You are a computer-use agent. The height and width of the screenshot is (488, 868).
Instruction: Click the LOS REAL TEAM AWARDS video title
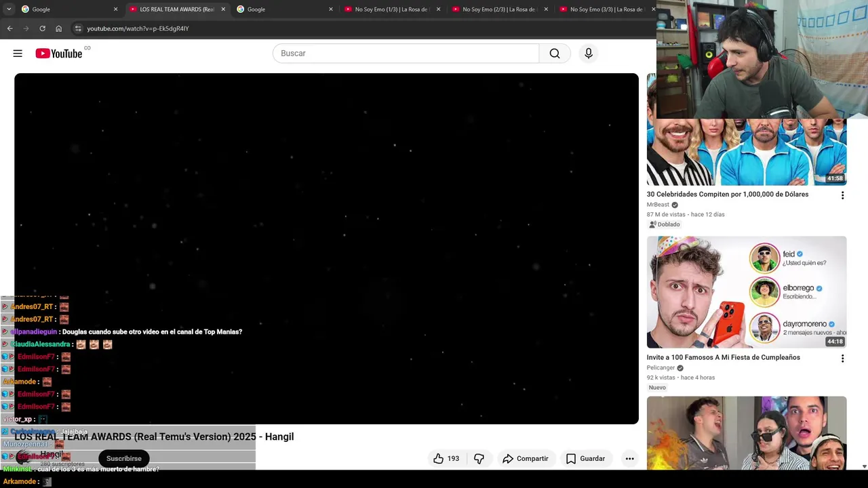pyautogui.click(x=154, y=437)
